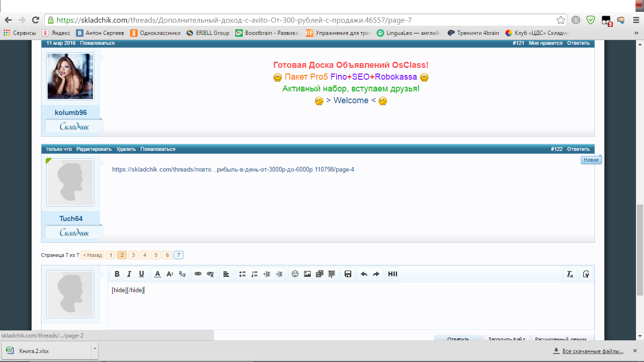
Task: Go to page 3 of the thread
Action: click(133, 255)
